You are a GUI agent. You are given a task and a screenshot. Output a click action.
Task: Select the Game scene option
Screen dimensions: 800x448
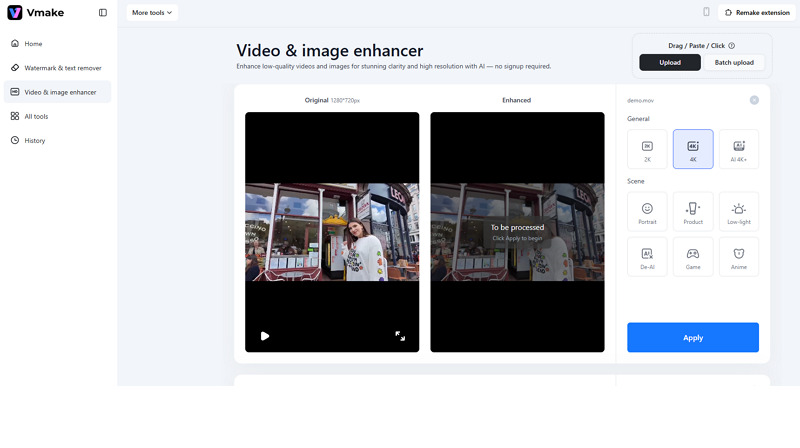693,257
